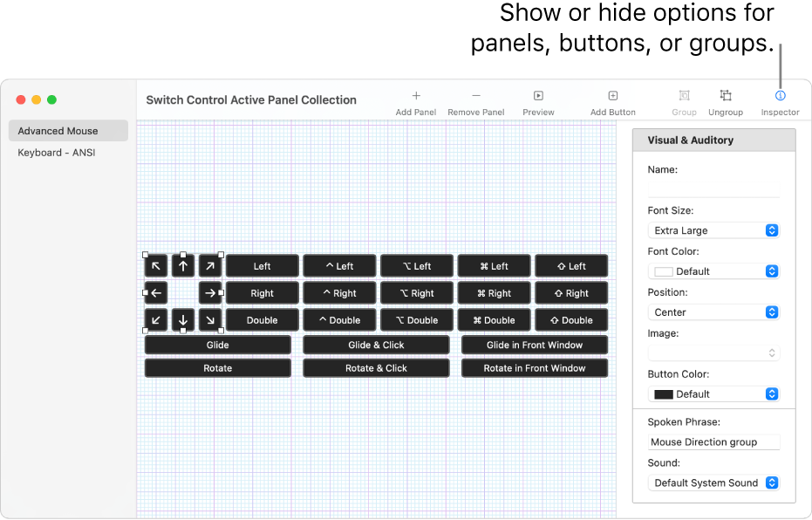
Task: Select the Control Double button
Action: tap(340, 320)
